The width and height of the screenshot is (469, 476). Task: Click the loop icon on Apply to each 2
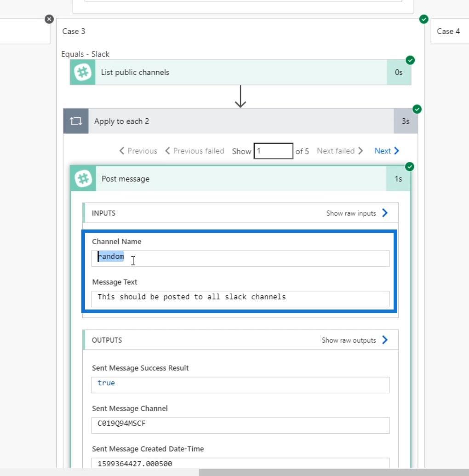click(76, 121)
